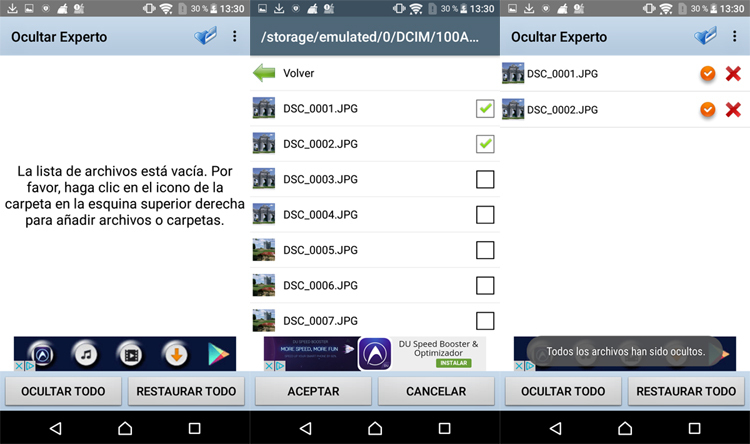Open the three-dot overflow menu on the empty-list screen
Image resolution: width=750 pixels, height=444 pixels.
[235, 37]
